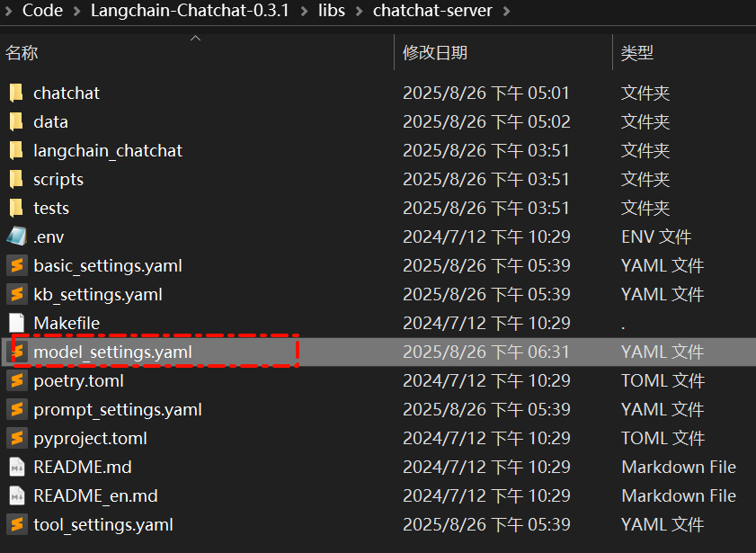
Task: Click the langchain_chatchat folder icon
Action: click(16, 150)
